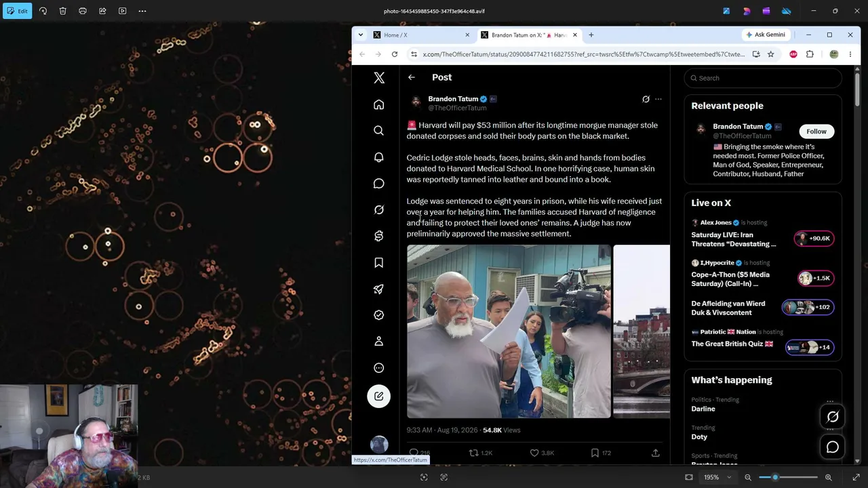
Task: Open the ABP extension icon
Action: pyautogui.click(x=793, y=54)
